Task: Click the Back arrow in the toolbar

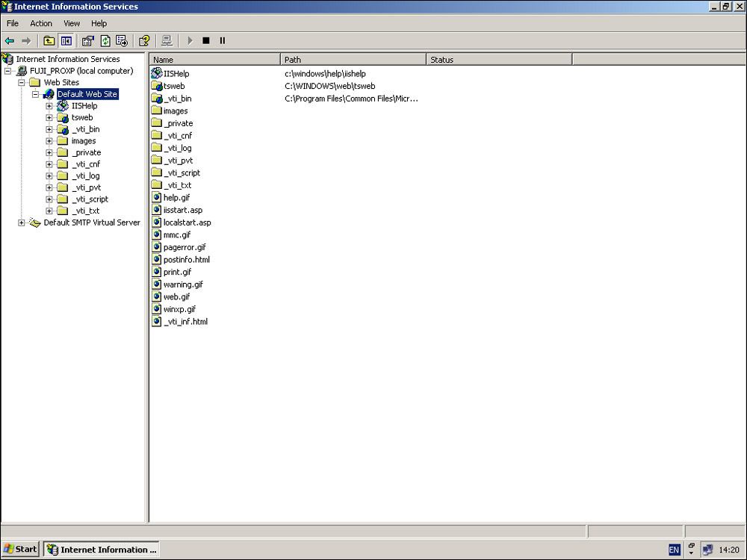Action: [10, 41]
